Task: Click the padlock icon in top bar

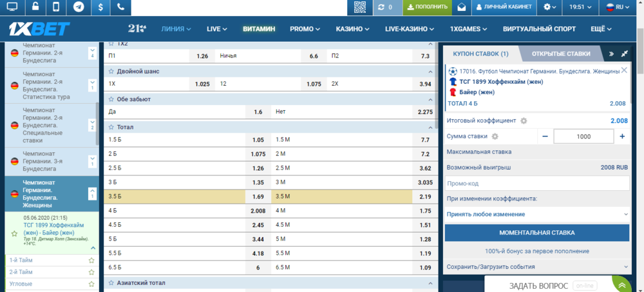Action: pos(35,7)
